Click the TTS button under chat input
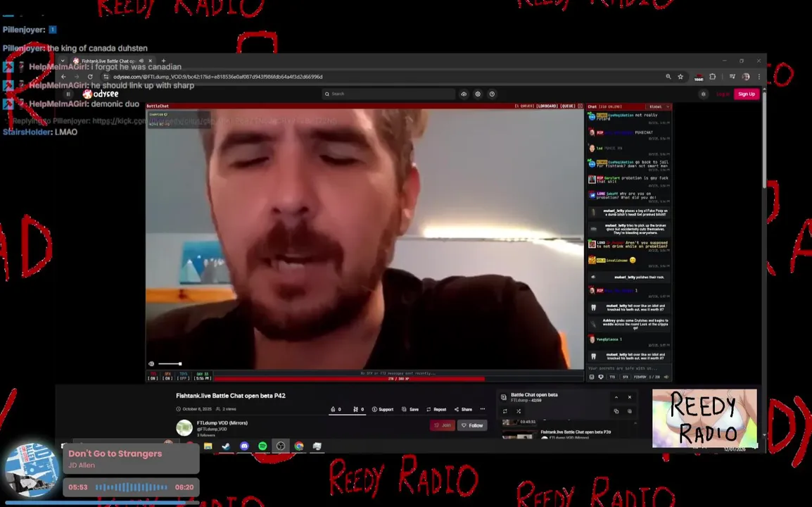Viewport: 812px width, 507px height. (612, 377)
